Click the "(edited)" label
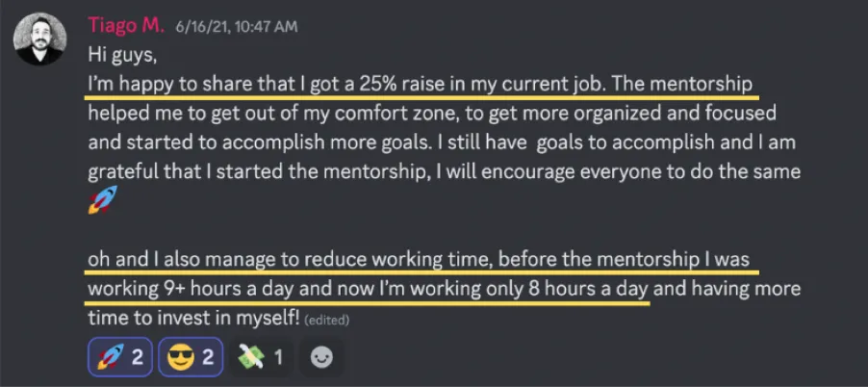 click(x=326, y=321)
